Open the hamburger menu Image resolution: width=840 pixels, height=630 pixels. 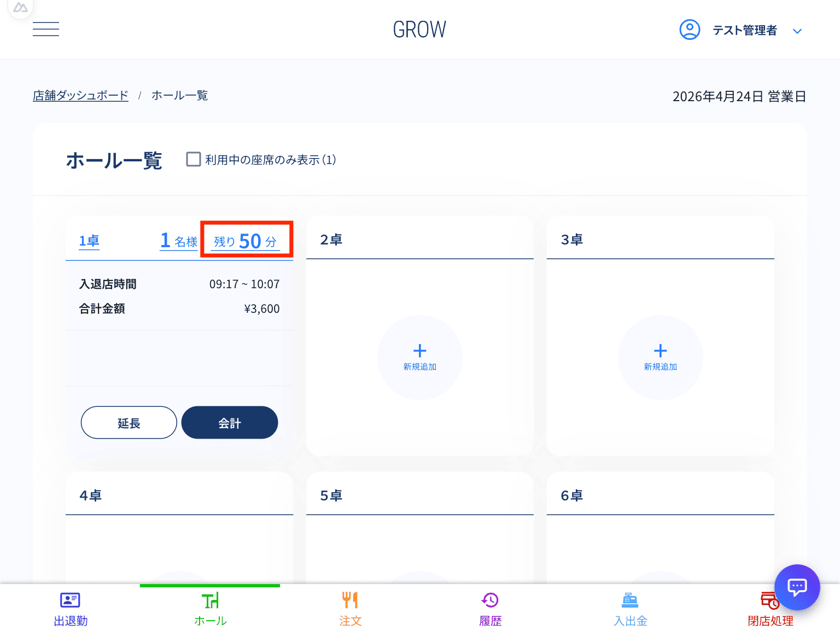(x=46, y=30)
